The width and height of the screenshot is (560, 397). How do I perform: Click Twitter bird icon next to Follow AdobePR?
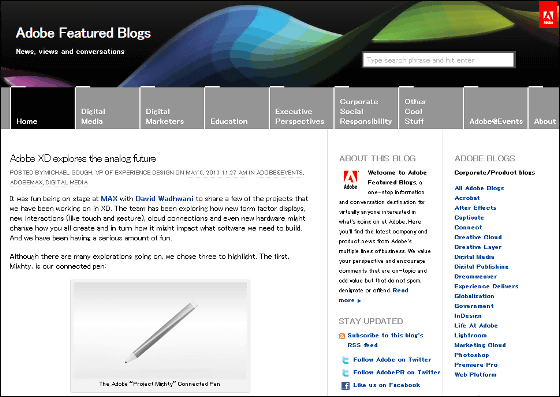[345, 373]
